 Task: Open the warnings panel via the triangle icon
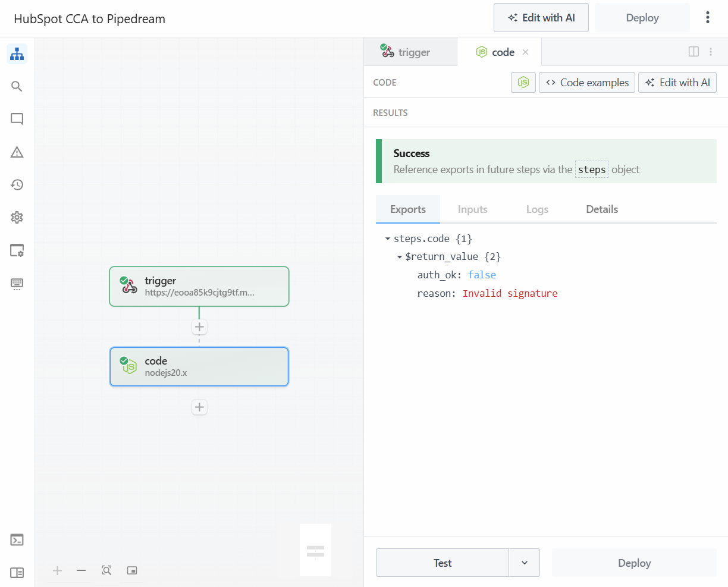point(17,152)
